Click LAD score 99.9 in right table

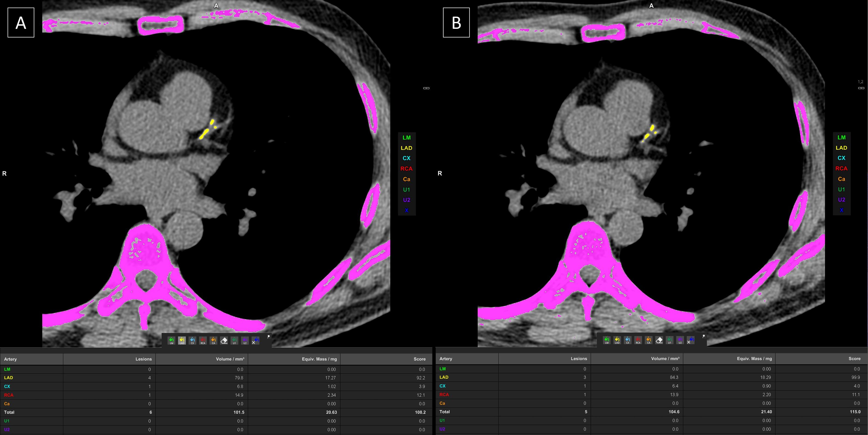[856, 377]
